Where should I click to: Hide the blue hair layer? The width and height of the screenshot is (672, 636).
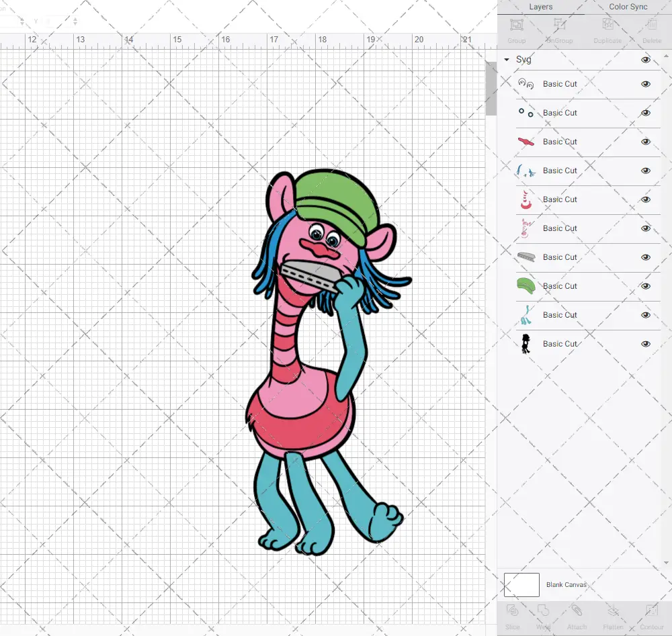tap(645, 171)
